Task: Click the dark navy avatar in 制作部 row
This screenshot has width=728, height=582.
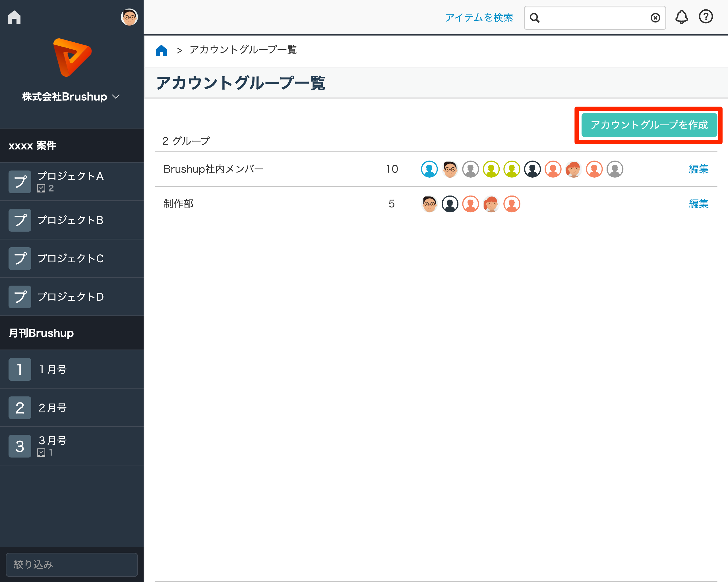Action: [x=450, y=204]
